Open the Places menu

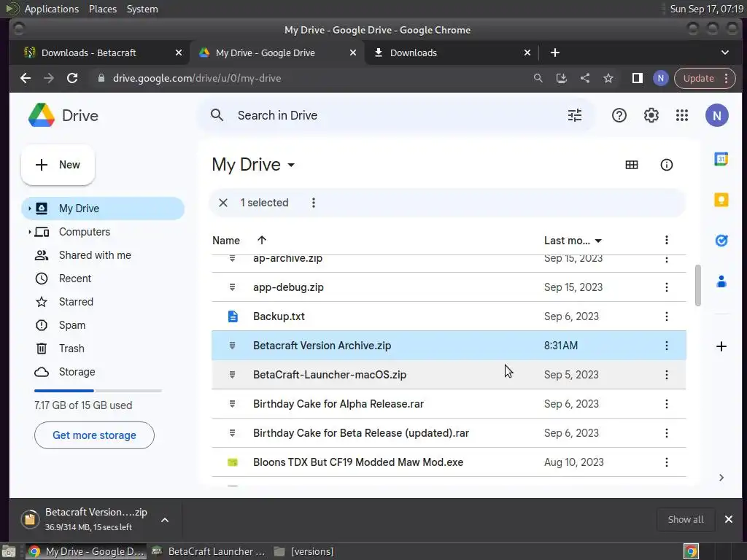pos(102,9)
